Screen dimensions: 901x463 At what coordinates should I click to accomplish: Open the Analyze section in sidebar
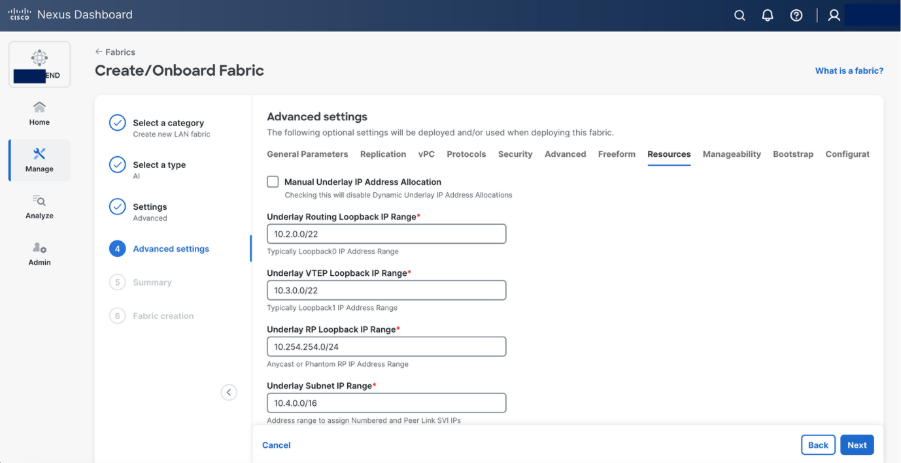tap(39, 207)
